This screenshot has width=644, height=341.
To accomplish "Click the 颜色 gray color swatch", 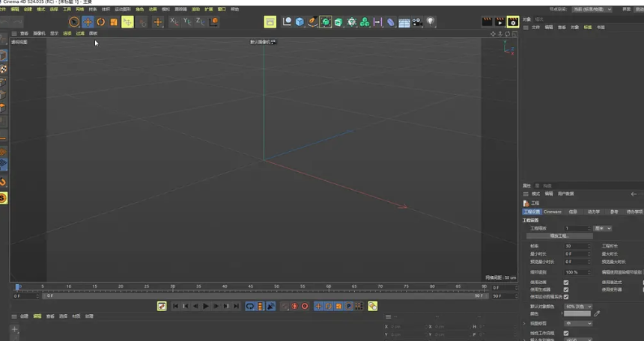I will pos(577,313).
